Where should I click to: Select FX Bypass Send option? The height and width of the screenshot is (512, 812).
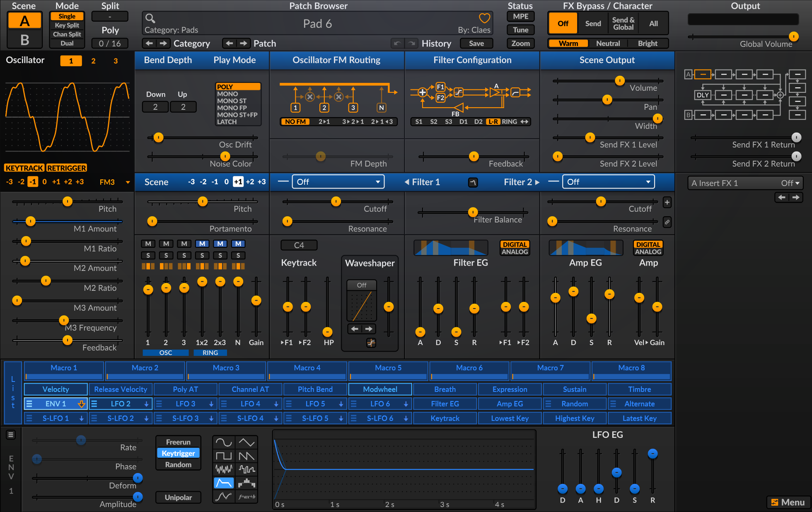point(593,24)
